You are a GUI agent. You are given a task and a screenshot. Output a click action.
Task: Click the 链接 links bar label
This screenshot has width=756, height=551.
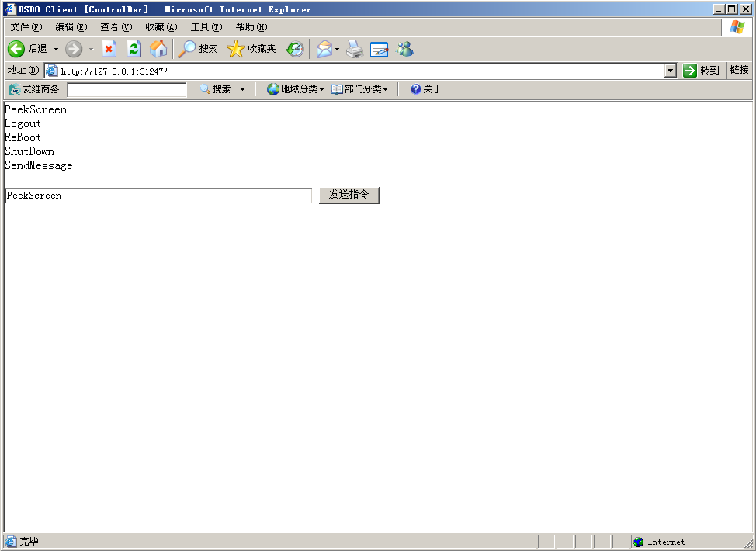click(x=739, y=70)
